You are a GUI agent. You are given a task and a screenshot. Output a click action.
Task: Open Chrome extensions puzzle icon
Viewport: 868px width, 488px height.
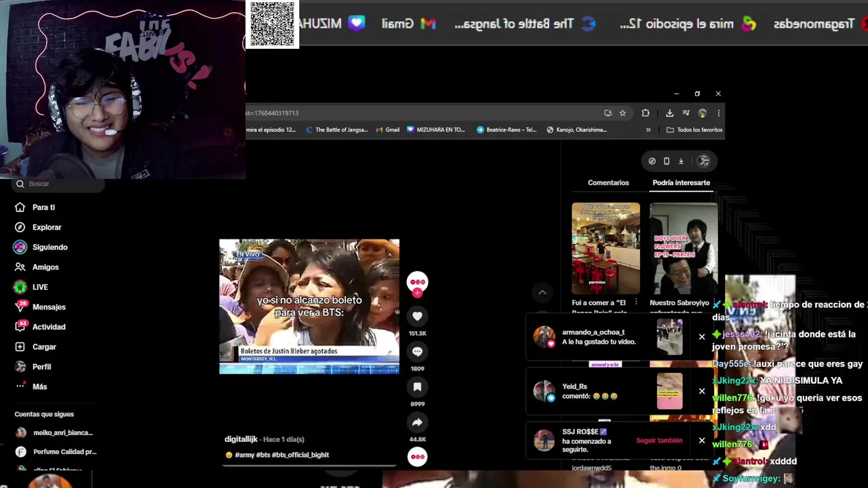(645, 113)
